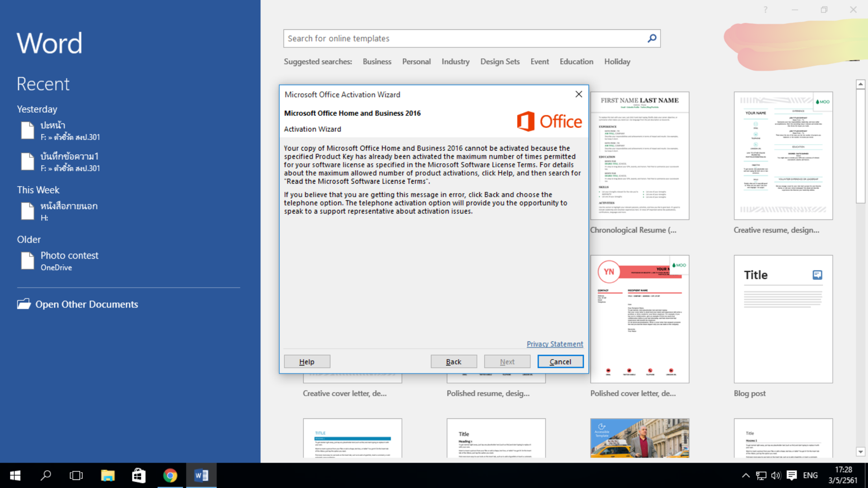
Task: Click the volume speaker icon
Action: tap(776, 475)
